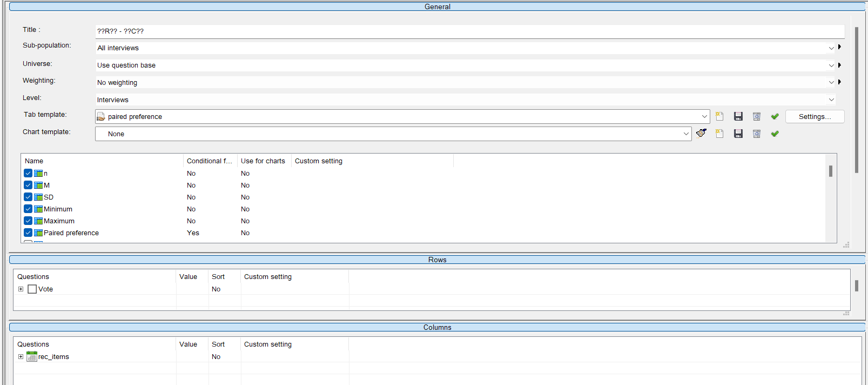Delete the tab template using trash icon
Screen dimensions: 868x385
(757, 116)
